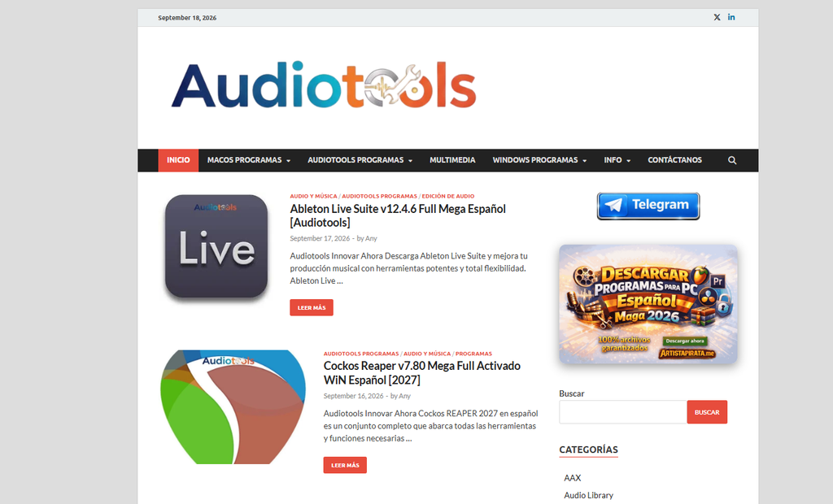Open Cockos Reaper v7.80 article title
833x504 pixels.
point(422,373)
